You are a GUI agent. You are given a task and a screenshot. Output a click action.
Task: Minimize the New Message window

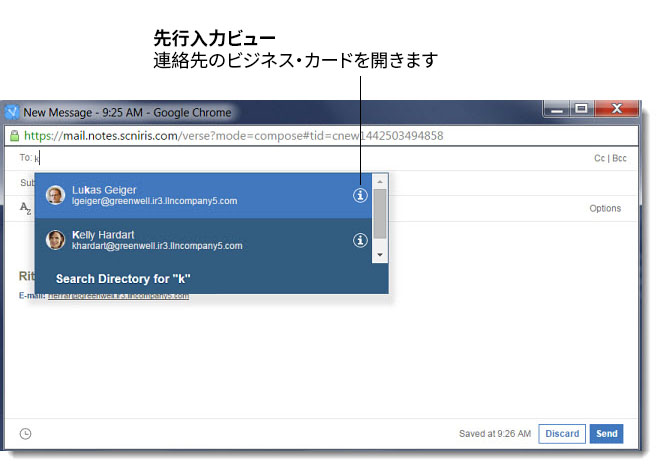click(557, 109)
